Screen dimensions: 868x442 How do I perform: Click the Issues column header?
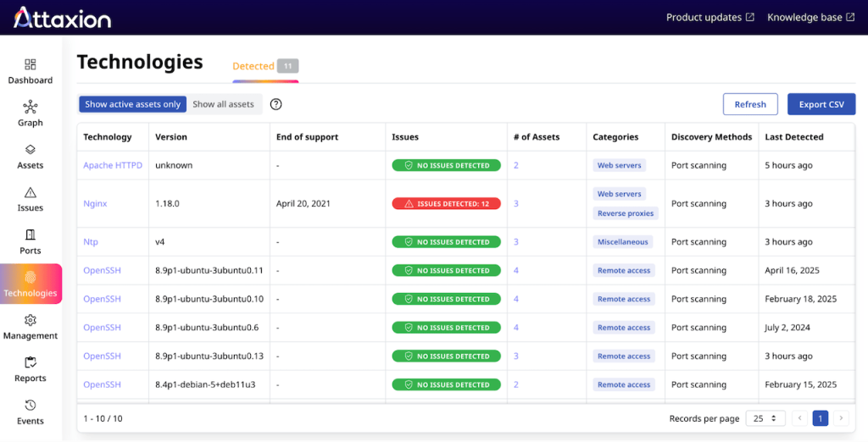point(405,136)
